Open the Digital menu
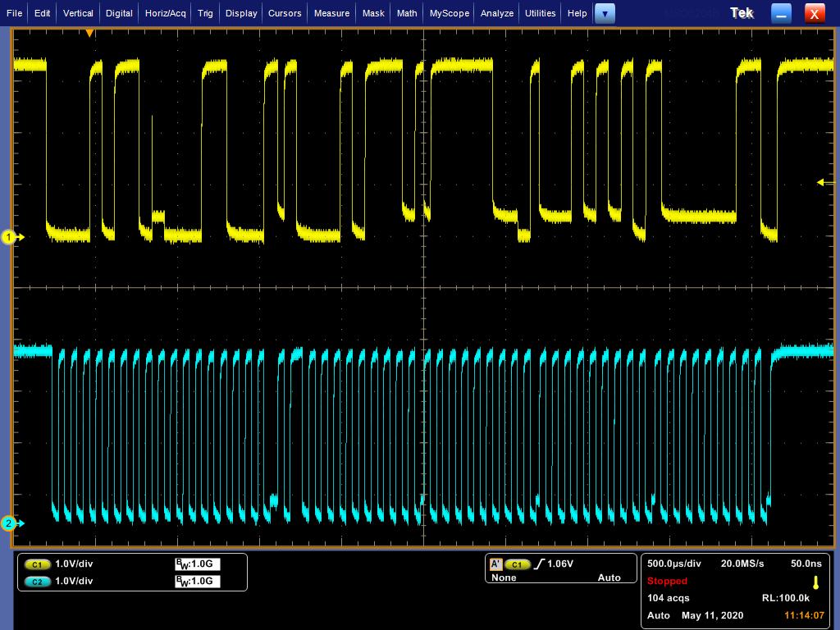Screen dimensions: 840x630 [119, 13]
